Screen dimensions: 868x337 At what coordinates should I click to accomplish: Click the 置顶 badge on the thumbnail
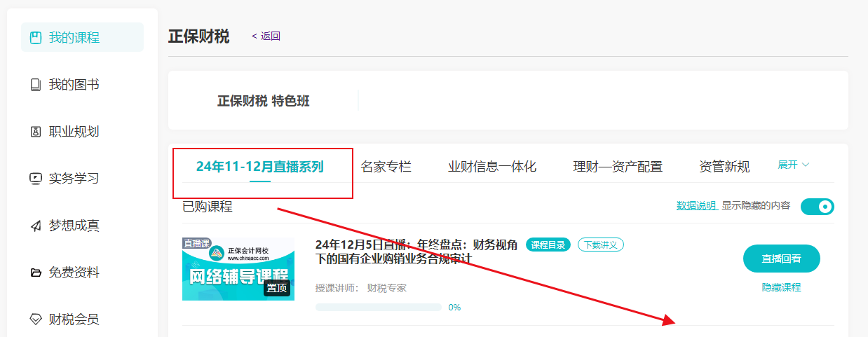(x=277, y=288)
